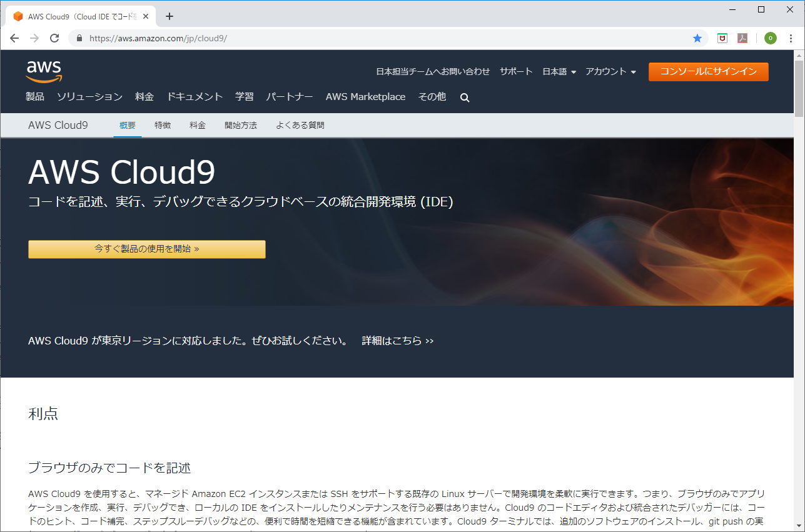Open a new tab with the plus button
Screen dimensions: 805x532
[169, 16]
